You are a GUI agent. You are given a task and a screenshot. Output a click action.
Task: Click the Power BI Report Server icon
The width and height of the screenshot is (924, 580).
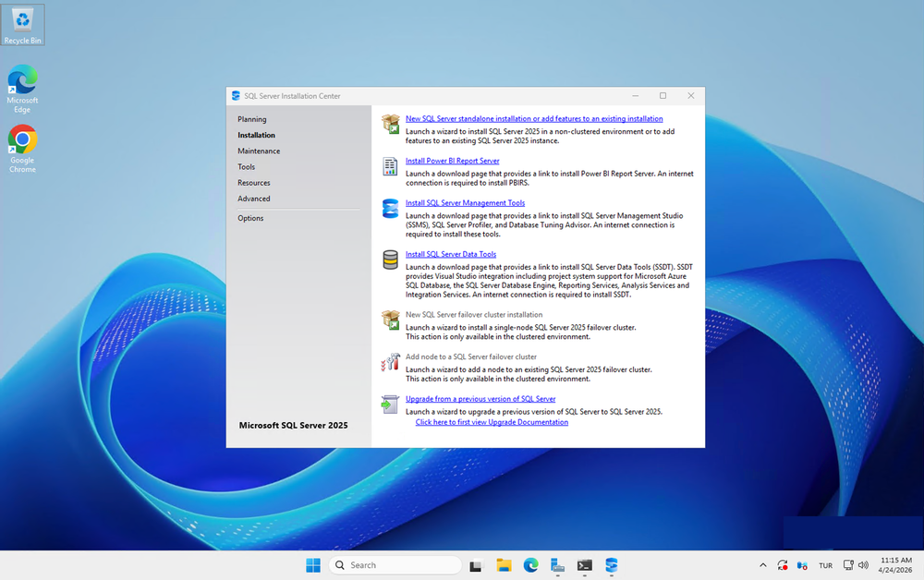point(391,166)
